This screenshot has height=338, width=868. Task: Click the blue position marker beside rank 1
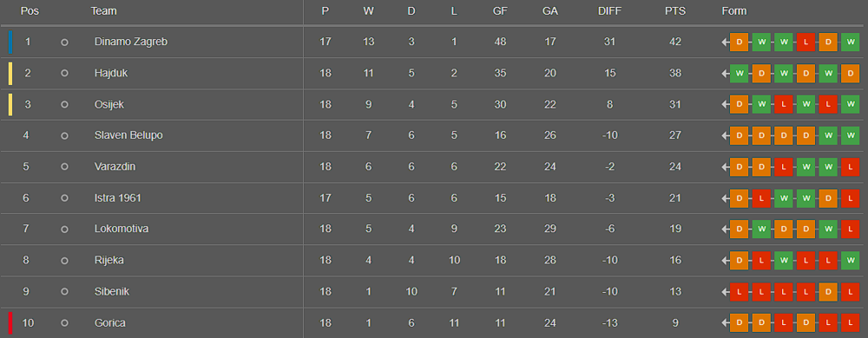tap(10, 42)
